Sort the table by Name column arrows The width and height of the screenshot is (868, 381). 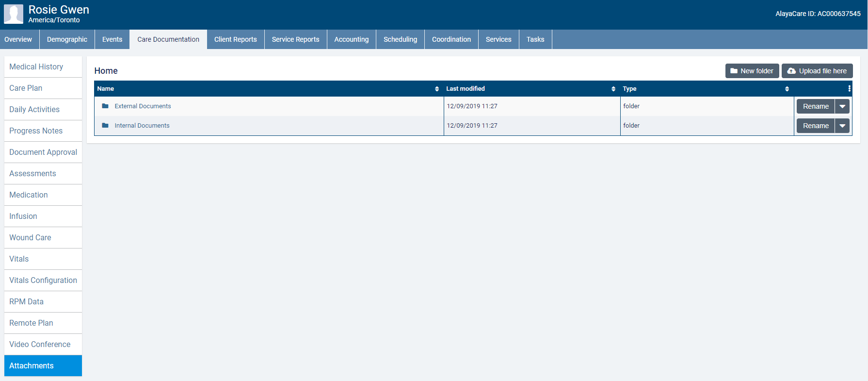[x=437, y=89]
